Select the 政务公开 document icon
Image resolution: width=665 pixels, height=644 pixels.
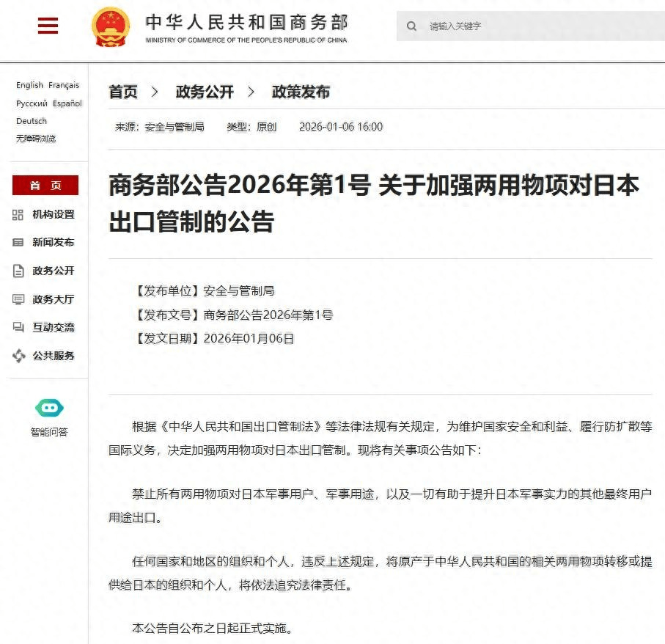tap(18, 271)
